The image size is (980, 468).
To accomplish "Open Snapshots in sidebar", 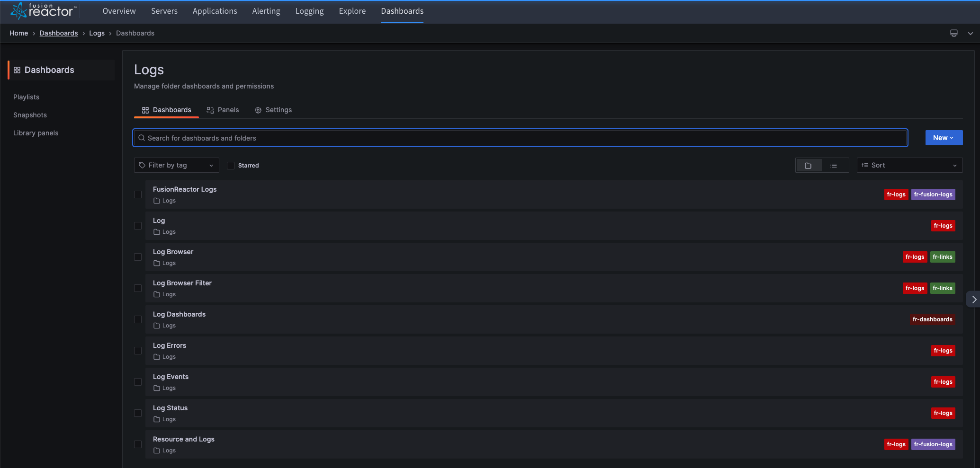I will pyautogui.click(x=30, y=115).
